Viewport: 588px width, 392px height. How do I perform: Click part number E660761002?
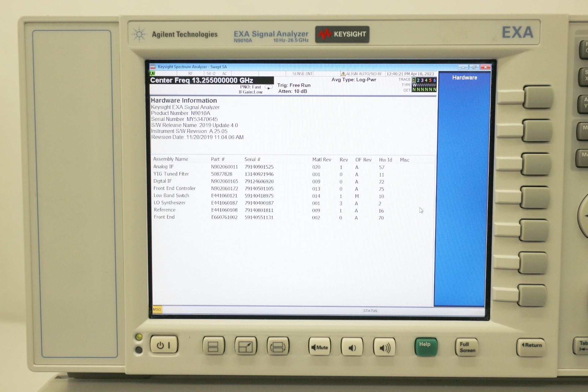(224, 217)
